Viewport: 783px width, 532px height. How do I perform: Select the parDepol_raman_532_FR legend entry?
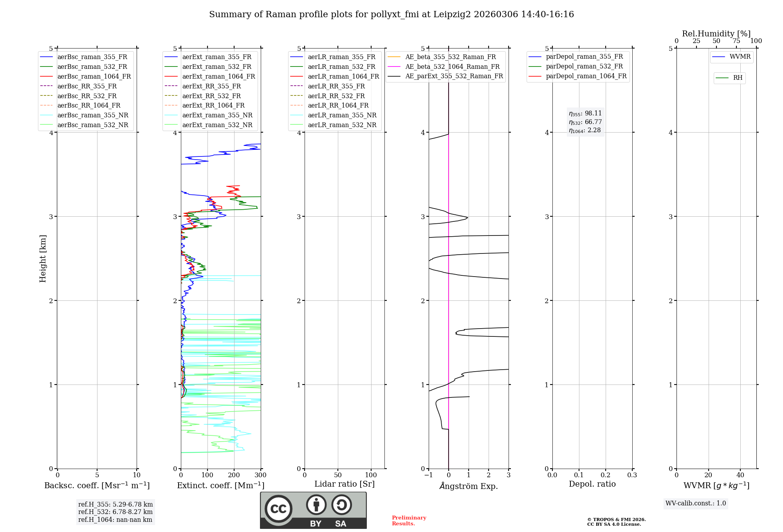[x=584, y=66]
